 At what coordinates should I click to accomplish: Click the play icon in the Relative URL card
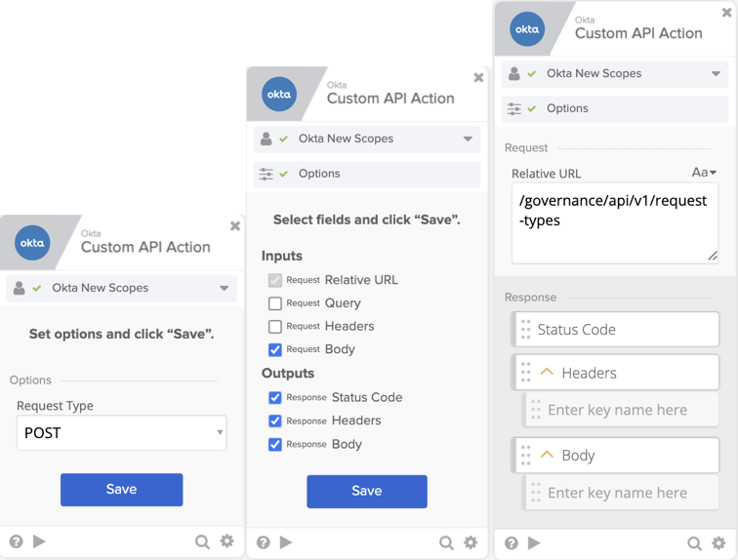point(534,543)
